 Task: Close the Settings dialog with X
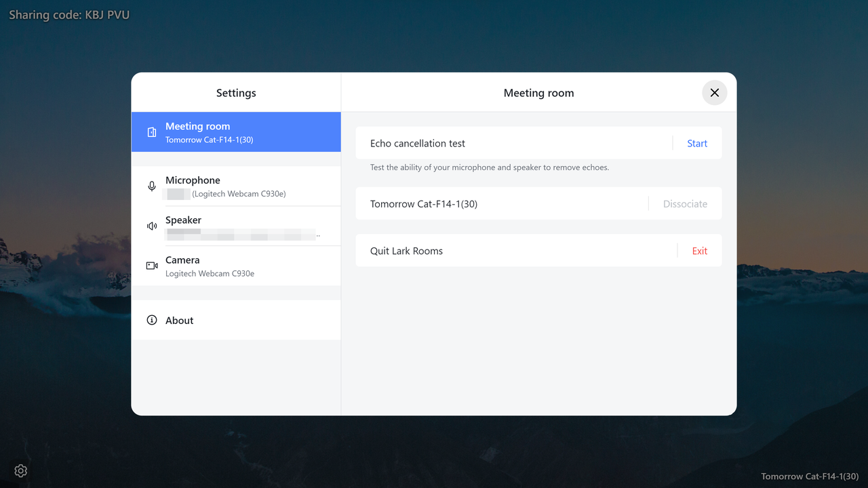pos(714,93)
